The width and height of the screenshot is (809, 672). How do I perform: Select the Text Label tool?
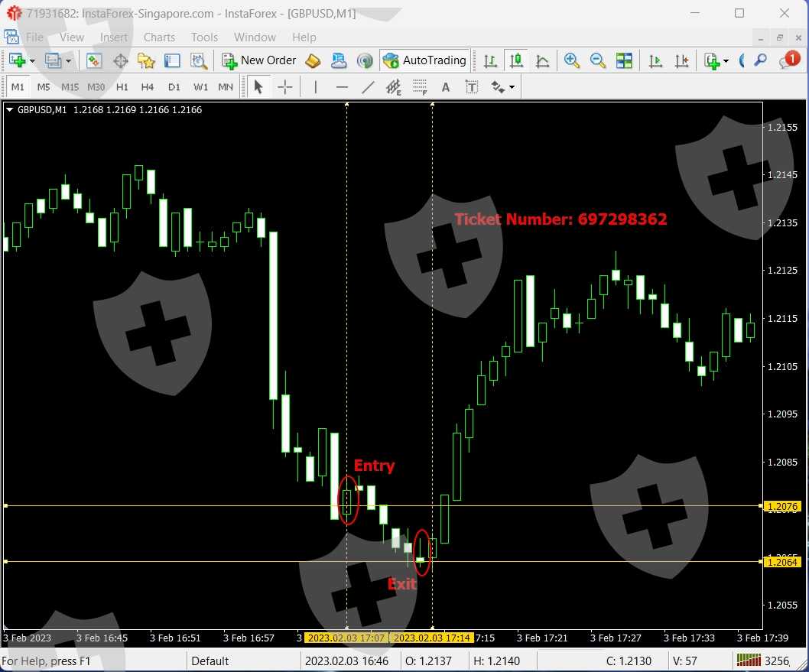pyautogui.click(x=472, y=87)
